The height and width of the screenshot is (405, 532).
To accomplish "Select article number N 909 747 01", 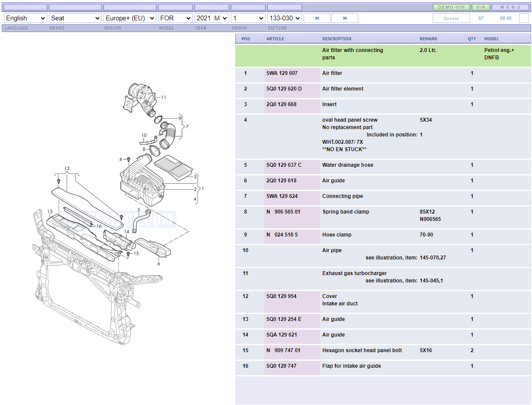I will (283, 350).
